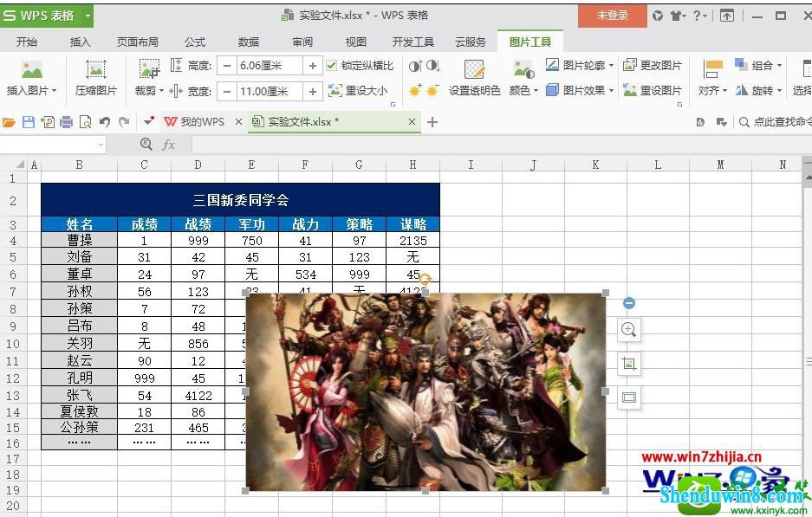Click the skin shirt icon in title bar

click(676, 16)
